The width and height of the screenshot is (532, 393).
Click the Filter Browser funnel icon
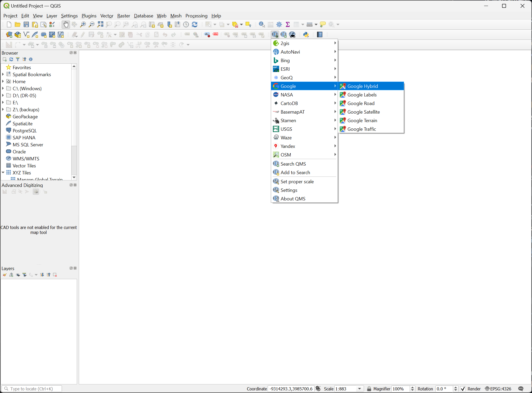[18, 59]
